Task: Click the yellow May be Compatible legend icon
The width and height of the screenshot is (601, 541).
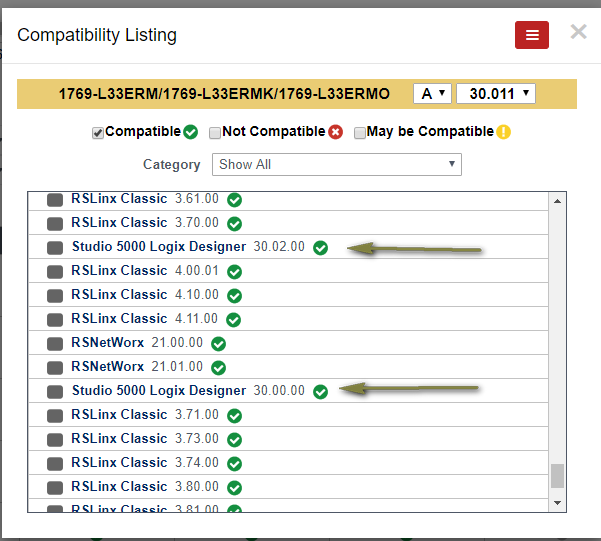Action: (x=503, y=132)
